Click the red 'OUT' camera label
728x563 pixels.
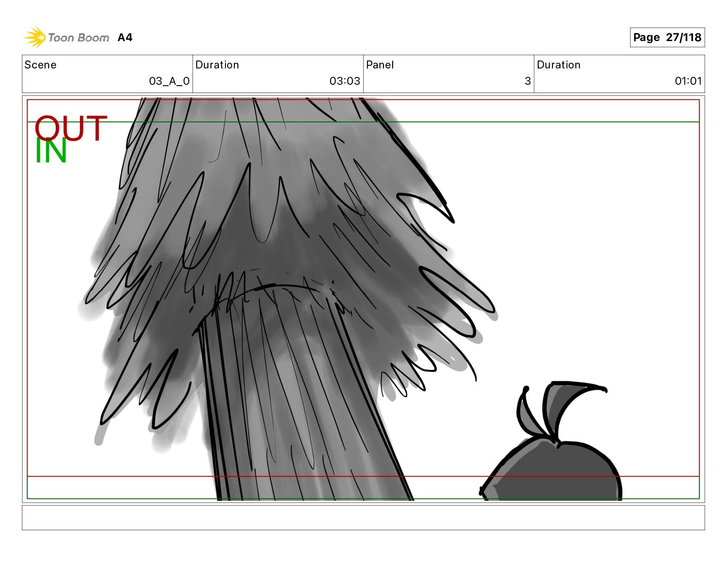click(71, 128)
